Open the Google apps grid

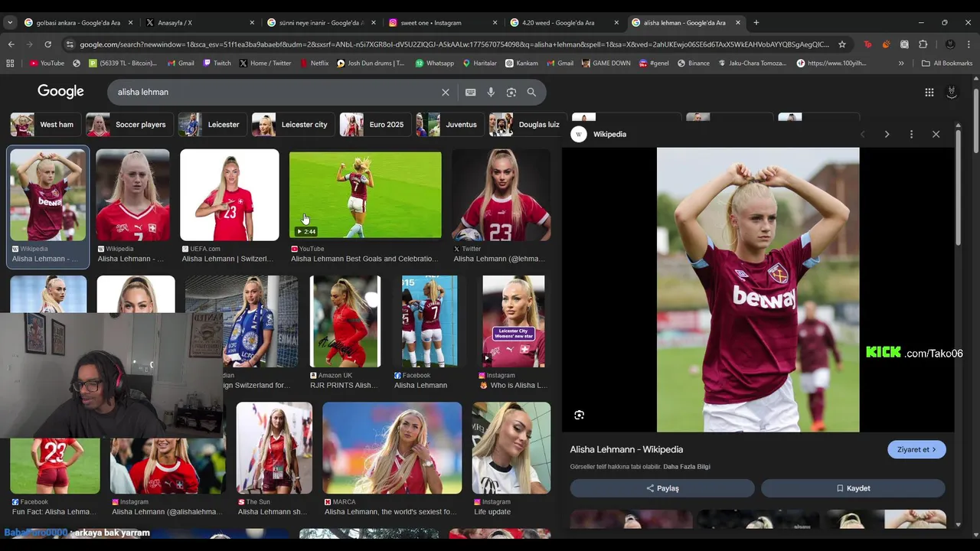(929, 92)
